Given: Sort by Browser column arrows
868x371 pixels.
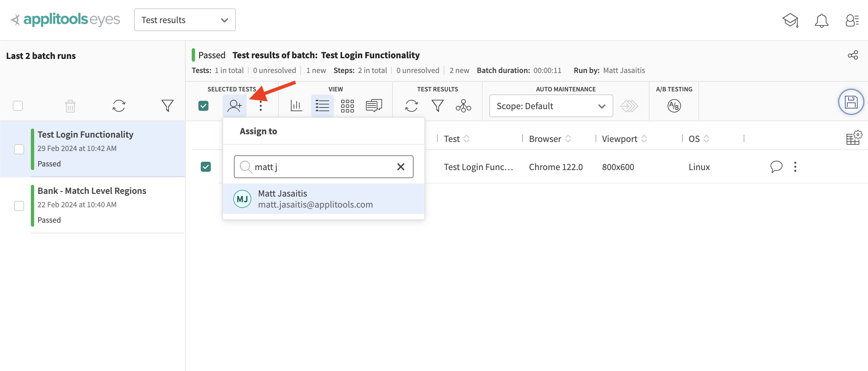Looking at the screenshot, I should (568, 139).
